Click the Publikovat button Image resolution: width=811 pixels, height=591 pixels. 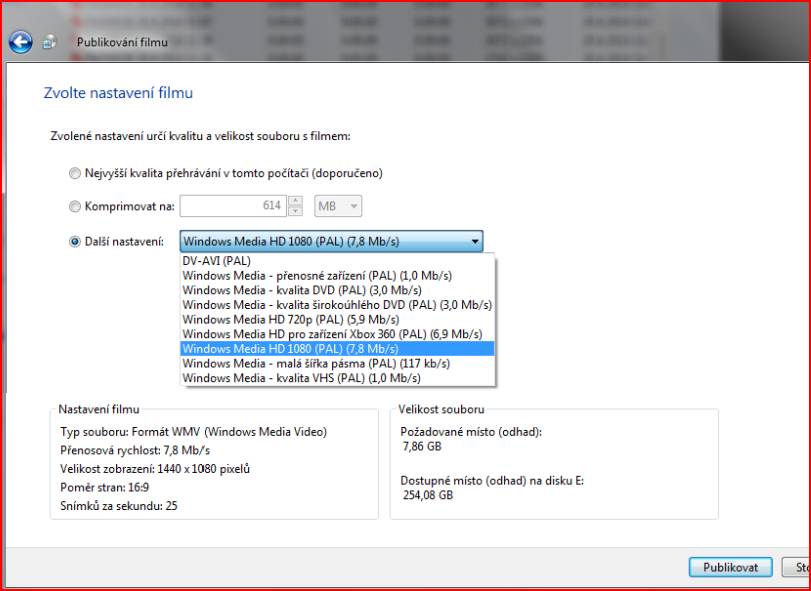pyautogui.click(x=730, y=567)
